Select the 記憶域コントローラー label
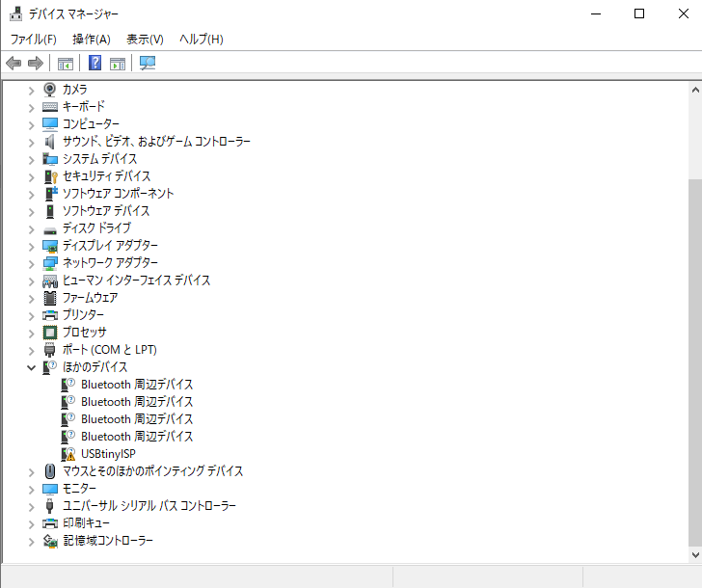Viewport: 702px width, 588px height. 108,541
